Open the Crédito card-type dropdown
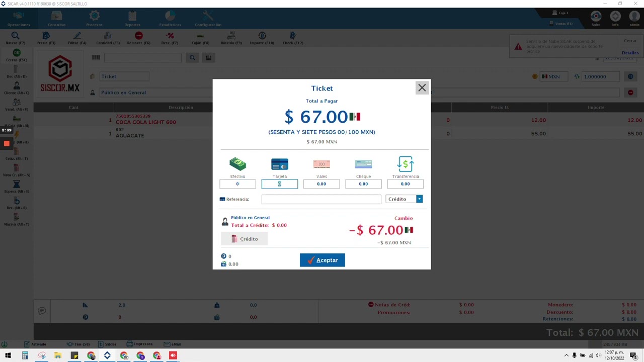 coord(419,199)
